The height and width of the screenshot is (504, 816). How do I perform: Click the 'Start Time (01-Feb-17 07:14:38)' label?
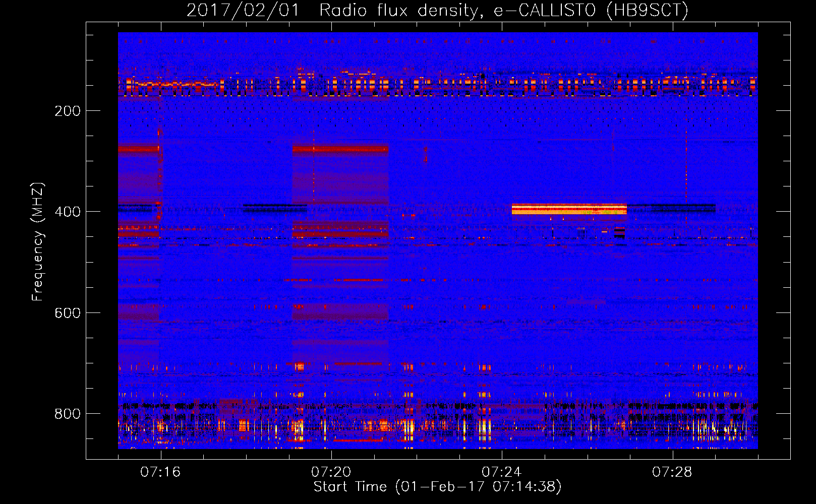click(x=438, y=487)
